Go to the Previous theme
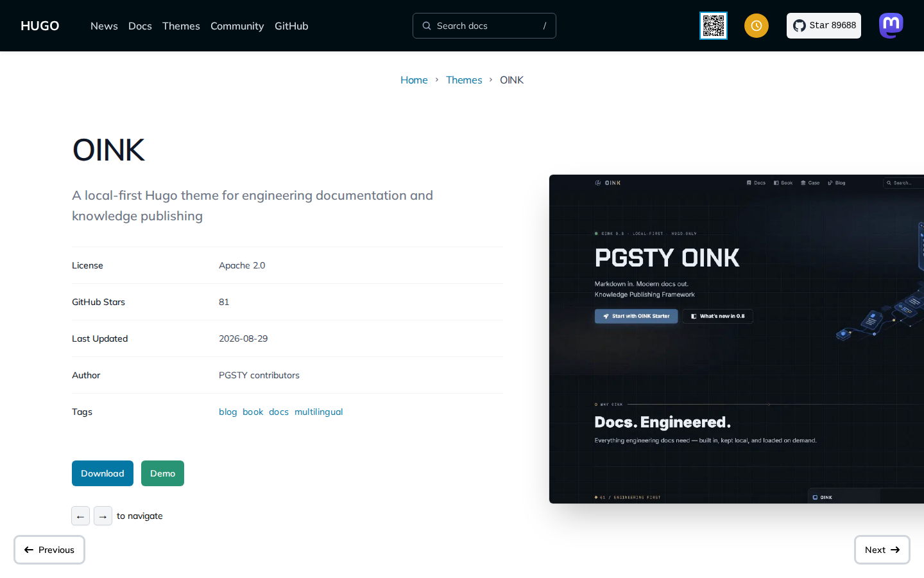This screenshot has width=924, height=578. click(49, 550)
